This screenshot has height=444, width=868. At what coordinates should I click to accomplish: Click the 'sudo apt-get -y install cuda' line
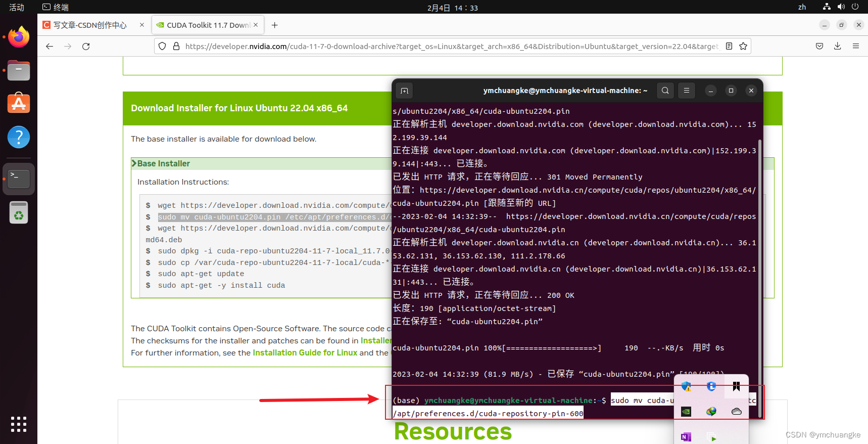(221, 285)
